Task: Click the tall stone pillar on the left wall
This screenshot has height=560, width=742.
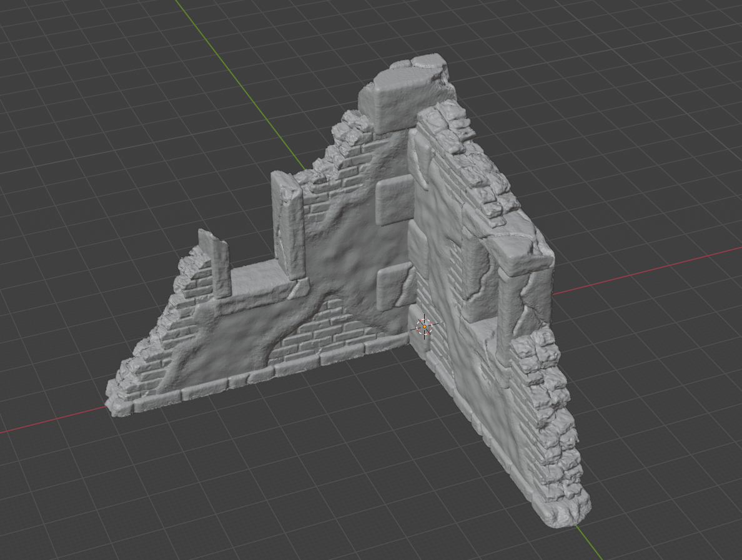Action: click(287, 224)
